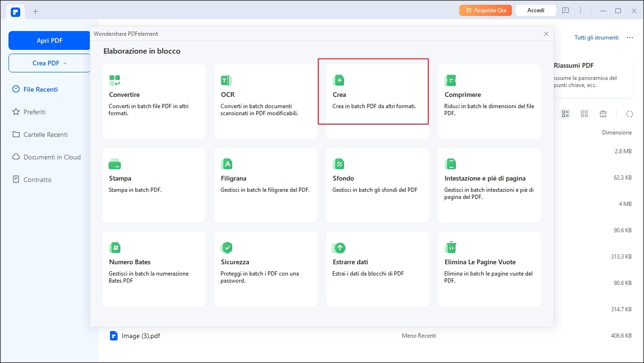Click the Stampa printer icon
644x363 pixels.
(x=115, y=164)
